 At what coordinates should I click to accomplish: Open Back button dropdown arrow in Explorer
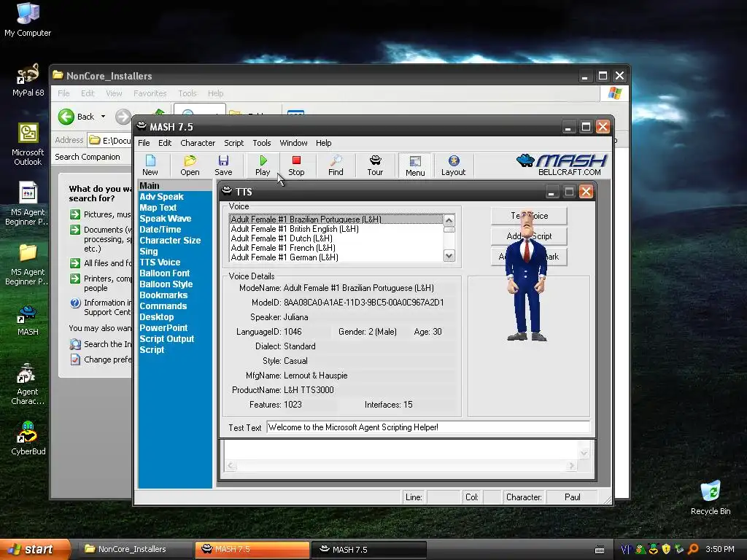coord(103,116)
